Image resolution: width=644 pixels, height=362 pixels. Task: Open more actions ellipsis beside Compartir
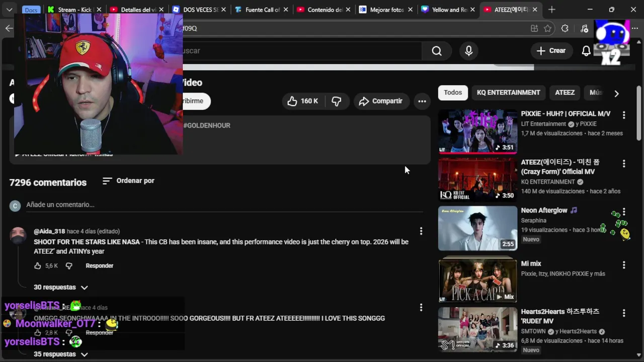422,101
